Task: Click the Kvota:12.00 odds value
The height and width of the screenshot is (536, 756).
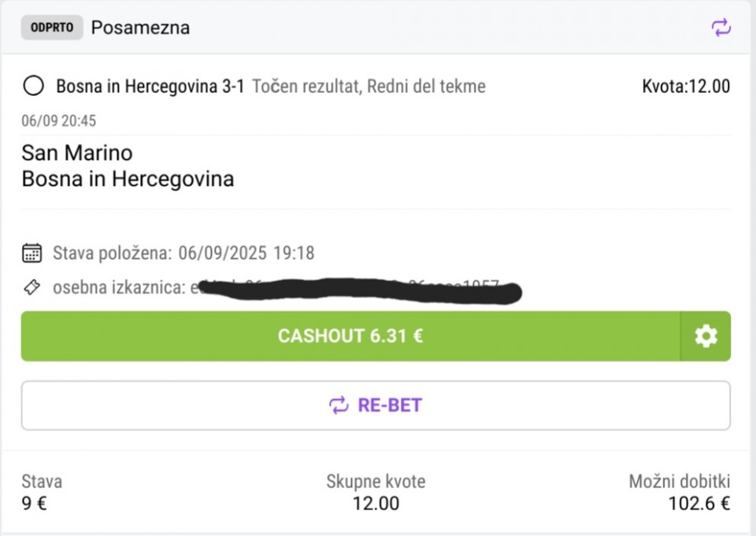Action: click(686, 86)
